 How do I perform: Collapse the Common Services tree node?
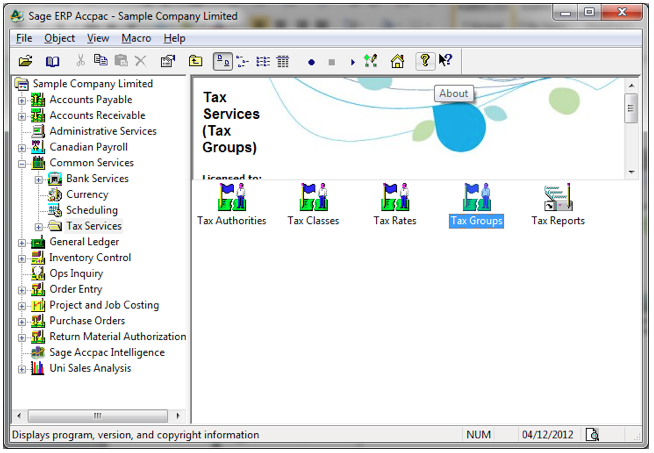[22, 164]
